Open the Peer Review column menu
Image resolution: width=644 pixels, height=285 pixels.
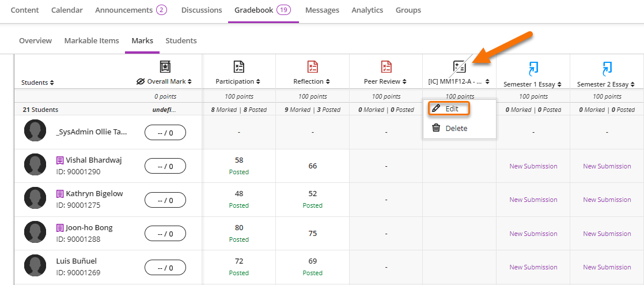click(404, 81)
